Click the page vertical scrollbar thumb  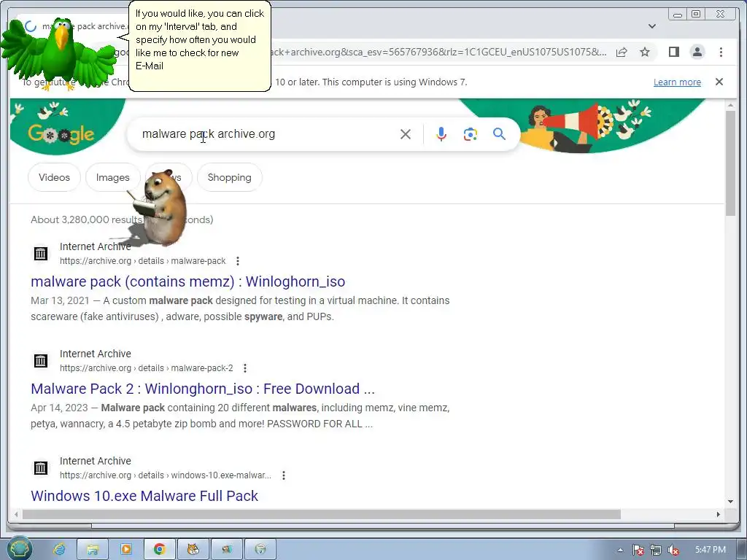click(x=731, y=163)
